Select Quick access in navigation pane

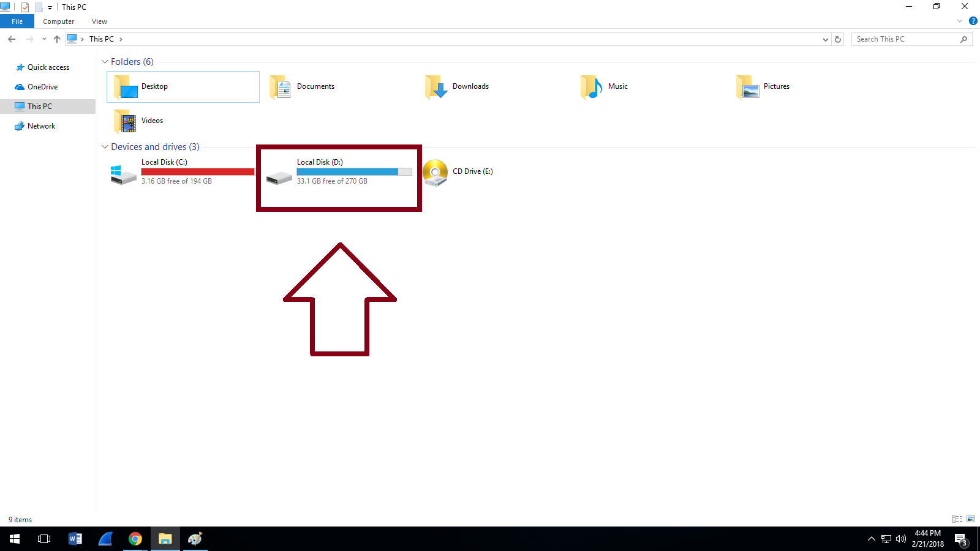pos(48,67)
